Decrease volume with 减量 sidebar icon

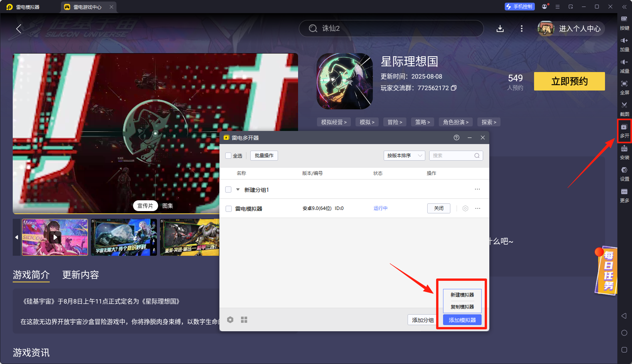(x=624, y=66)
